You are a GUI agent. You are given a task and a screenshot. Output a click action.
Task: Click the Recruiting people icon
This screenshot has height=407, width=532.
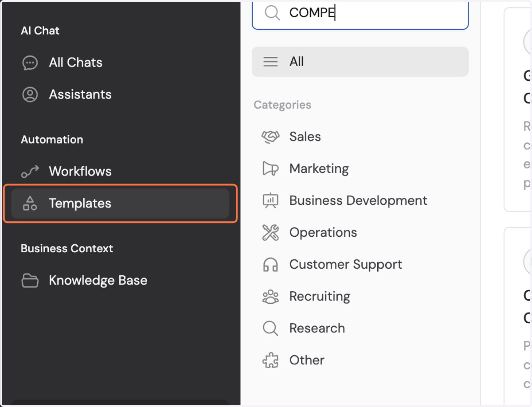pos(270,297)
